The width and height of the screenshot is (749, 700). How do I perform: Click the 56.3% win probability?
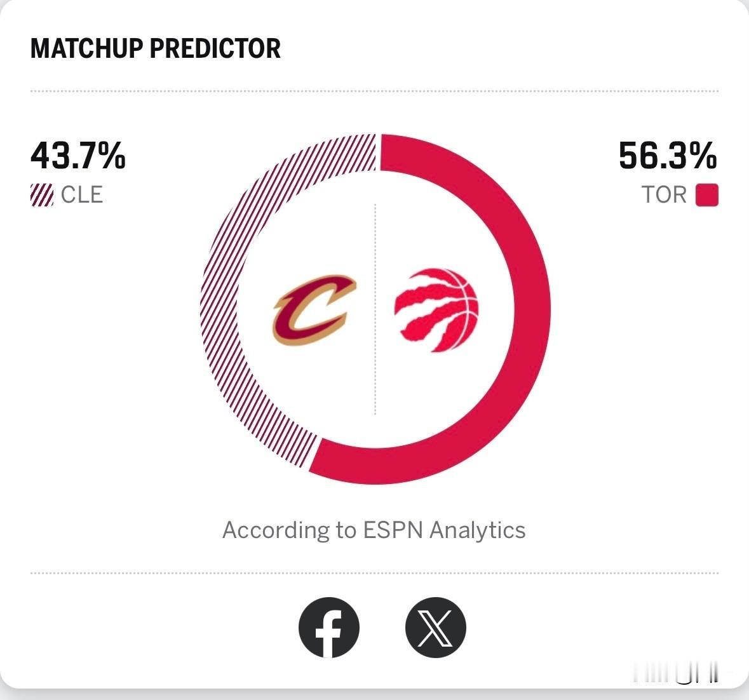(x=668, y=156)
